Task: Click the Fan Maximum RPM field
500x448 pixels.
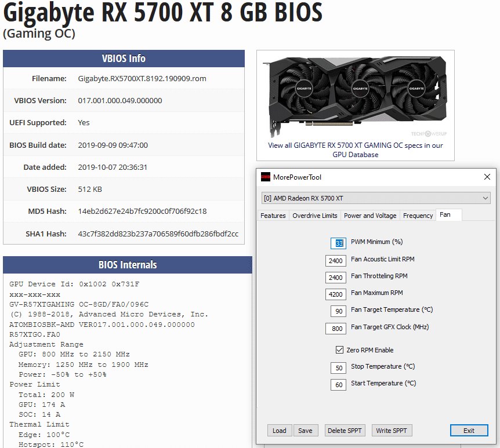Action: (x=336, y=294)
